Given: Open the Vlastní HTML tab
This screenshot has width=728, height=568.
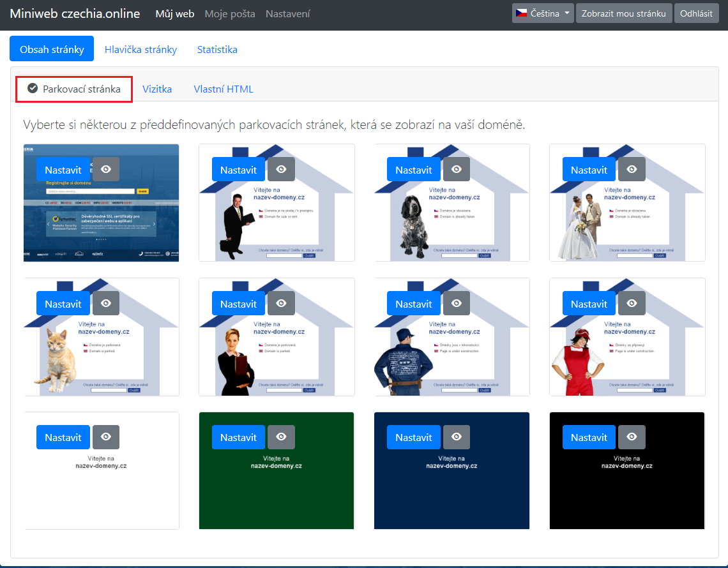Looking at the screenshot, I should 224,89.
